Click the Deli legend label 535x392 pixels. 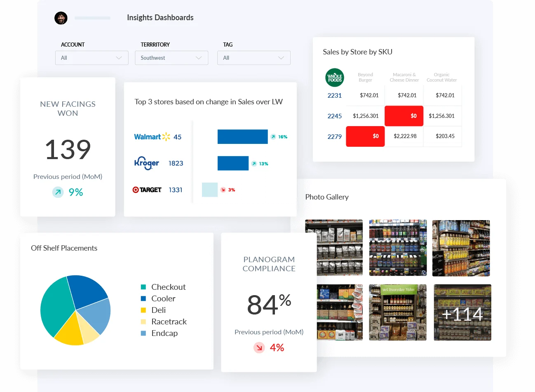click(159, 310)
